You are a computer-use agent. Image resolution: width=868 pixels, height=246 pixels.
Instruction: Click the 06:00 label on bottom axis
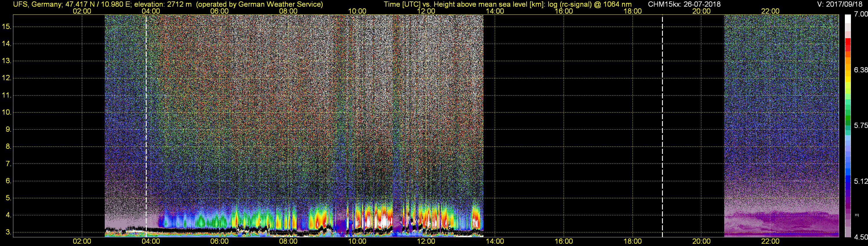(219, 241)
